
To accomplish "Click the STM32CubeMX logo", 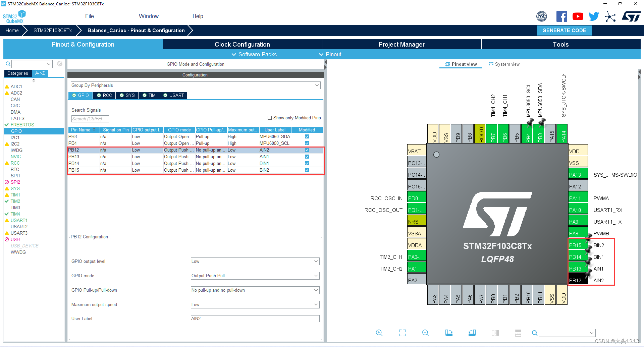I will [x=14, y=17].
